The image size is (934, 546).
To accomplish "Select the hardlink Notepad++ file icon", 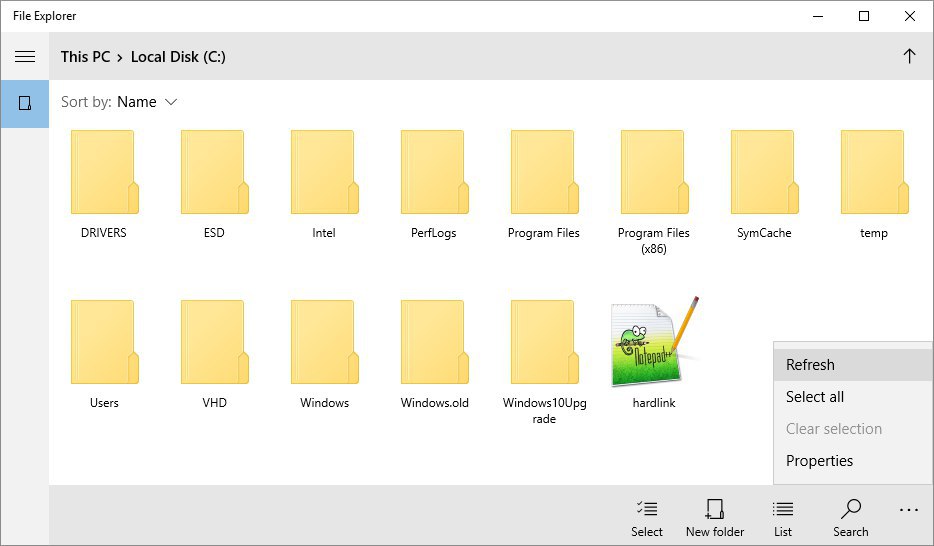I will pyautogui.click(x=654, y=342).
